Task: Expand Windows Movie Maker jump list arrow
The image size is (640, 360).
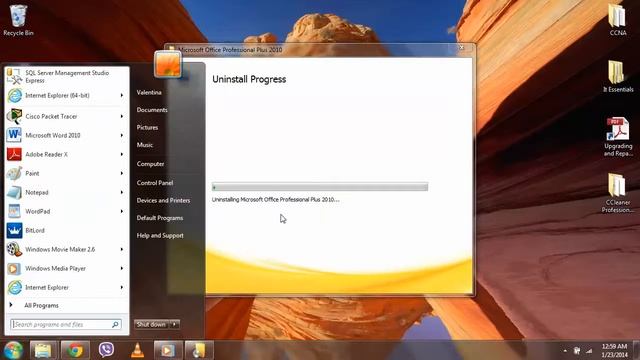Action: pos(122,249)
